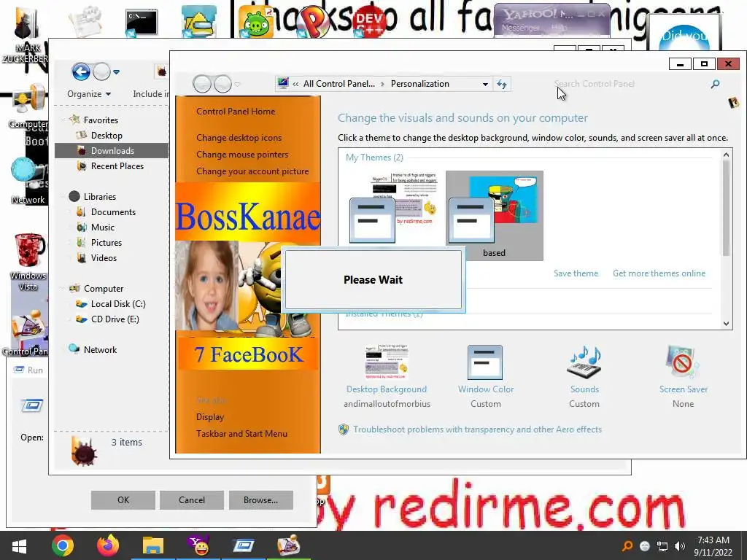747x560 pixels.
Task: Click the Save theme link
Action: point(576,273)
